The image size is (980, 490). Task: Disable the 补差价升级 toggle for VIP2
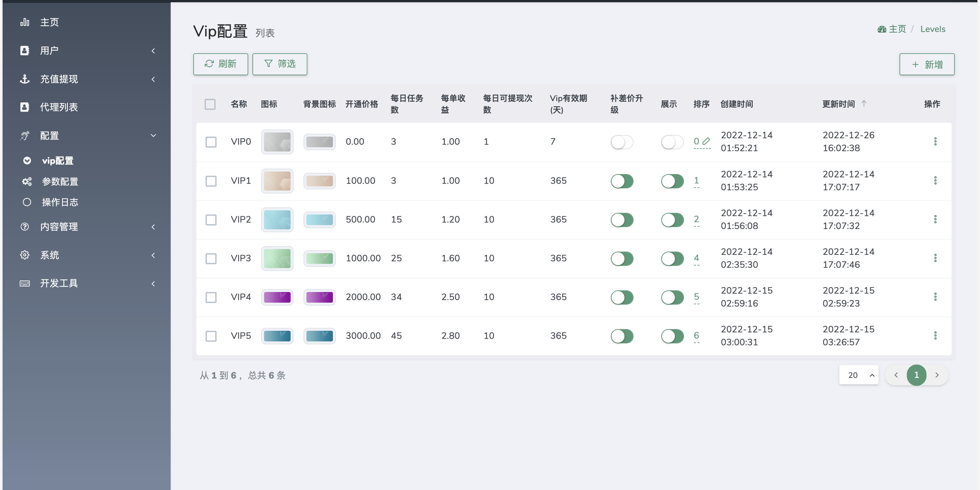622,220
